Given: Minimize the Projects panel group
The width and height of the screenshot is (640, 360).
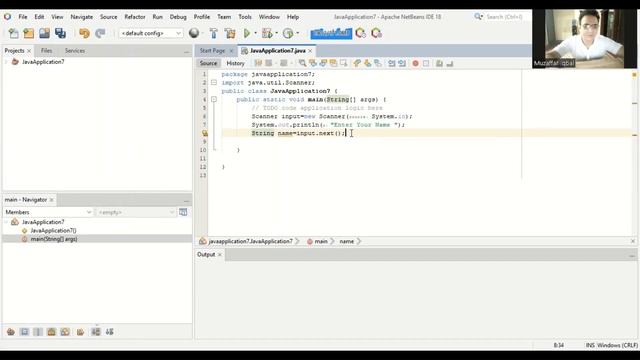Looking at the screenshot, I should (187, 51).
